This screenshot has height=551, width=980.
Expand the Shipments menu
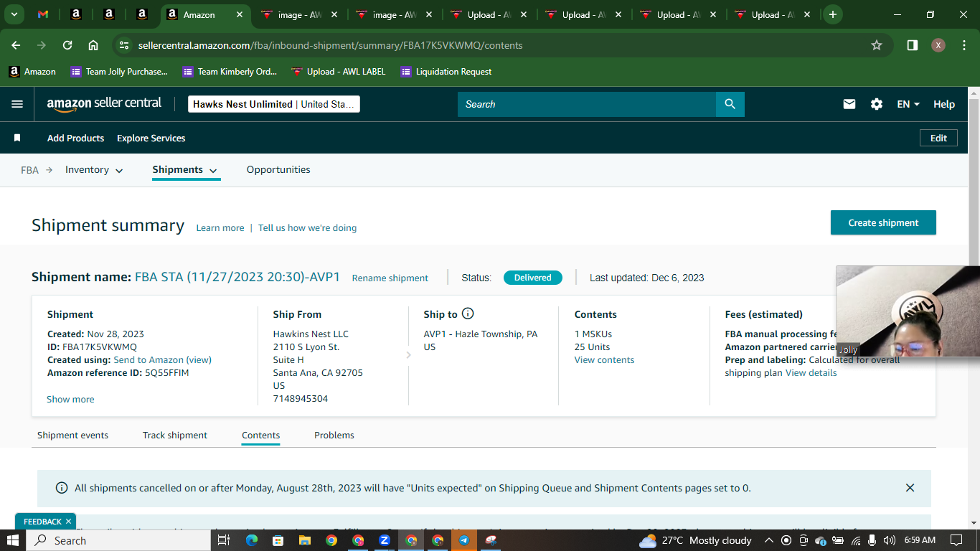point(185,170)
